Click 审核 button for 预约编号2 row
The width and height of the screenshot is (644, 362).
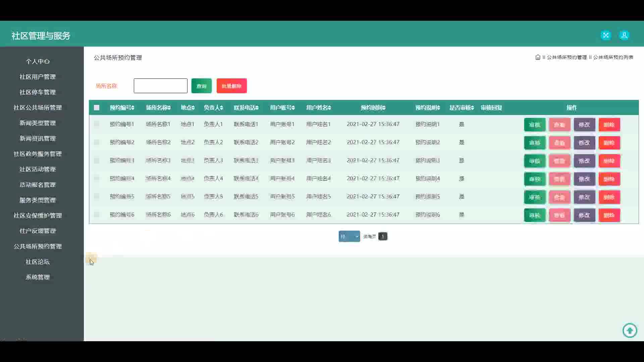535,143
